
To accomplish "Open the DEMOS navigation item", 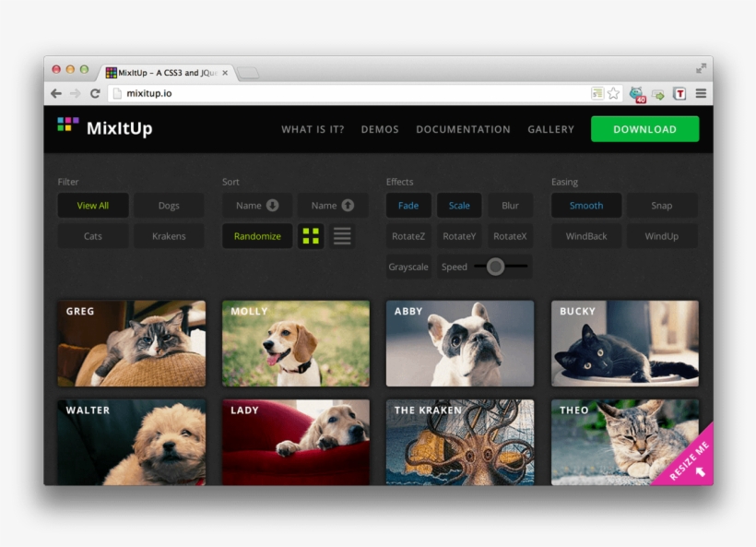I will tap(380, 129).
